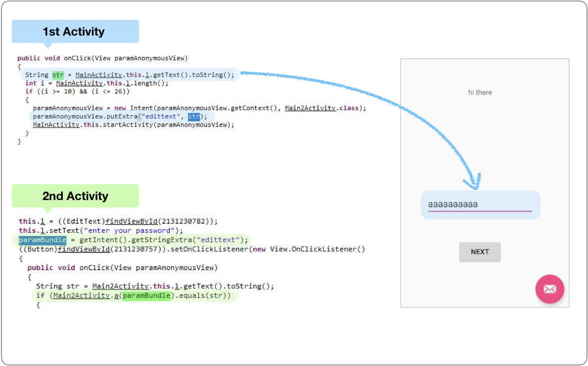Click the blue-highlighted str in putExtra
588x366 pixels.
coord(194,117)
